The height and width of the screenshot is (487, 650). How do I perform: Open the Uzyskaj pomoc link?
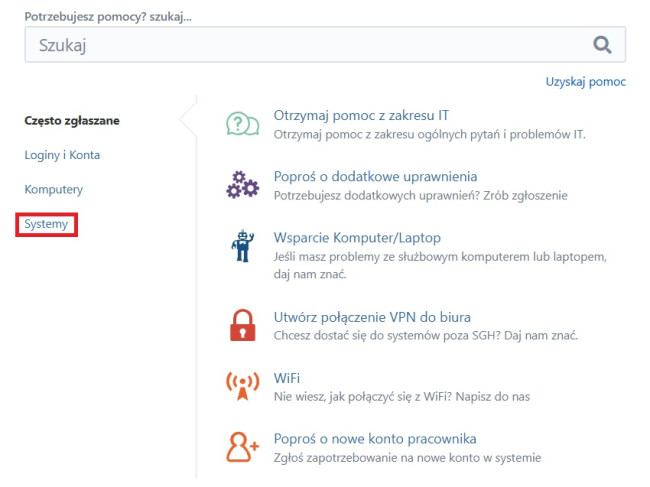coord(585,82)
